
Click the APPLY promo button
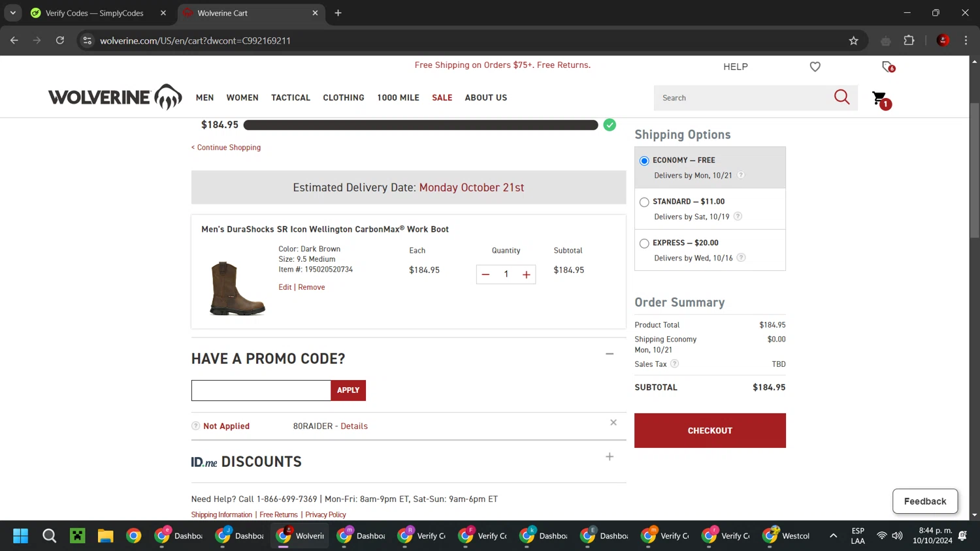point(348,390)
